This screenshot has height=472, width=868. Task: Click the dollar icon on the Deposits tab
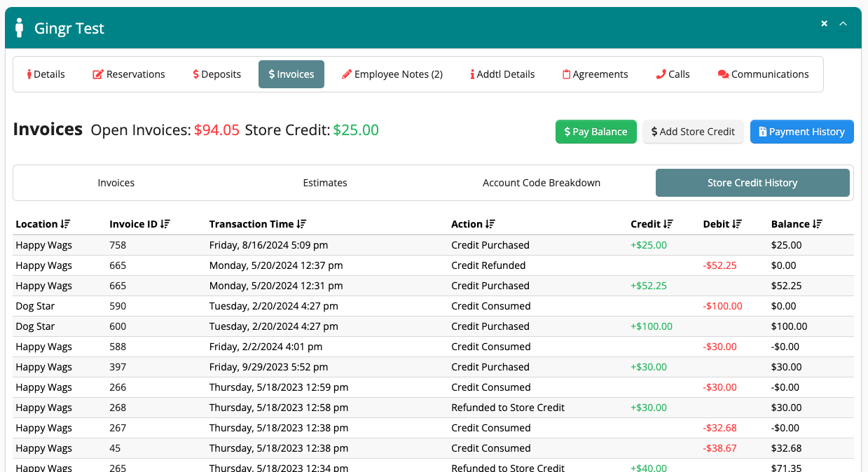pos(194,74)
